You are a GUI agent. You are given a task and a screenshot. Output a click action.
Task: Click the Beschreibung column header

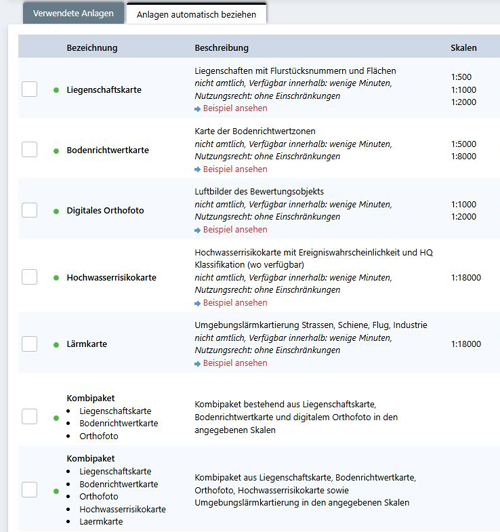222,48
